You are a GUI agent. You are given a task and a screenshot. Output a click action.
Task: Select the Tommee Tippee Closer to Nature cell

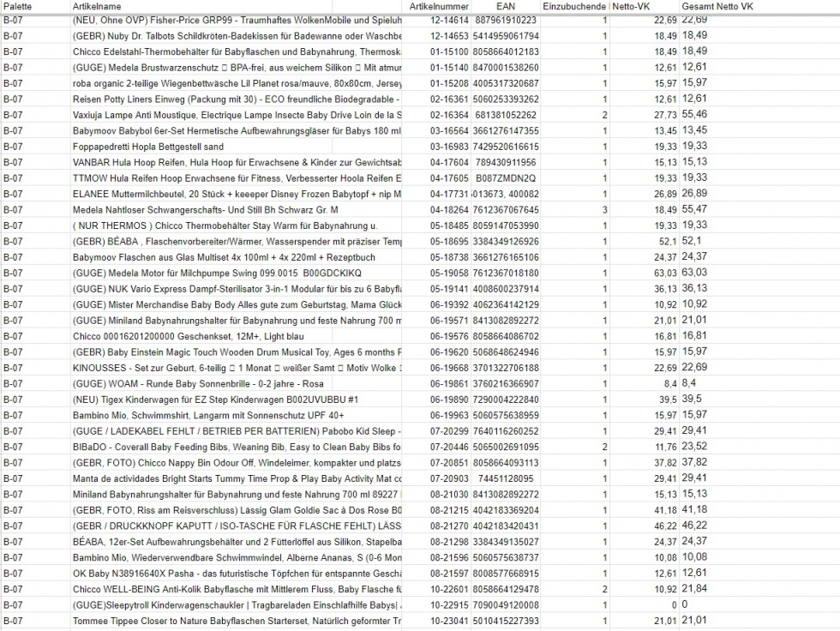pyautogui.click(x=236, y=621)
